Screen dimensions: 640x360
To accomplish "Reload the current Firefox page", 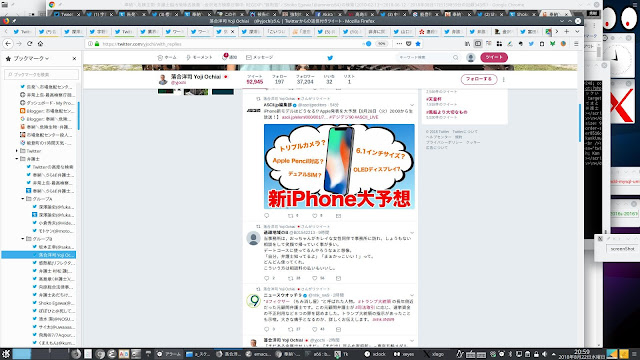I will 29,44.
